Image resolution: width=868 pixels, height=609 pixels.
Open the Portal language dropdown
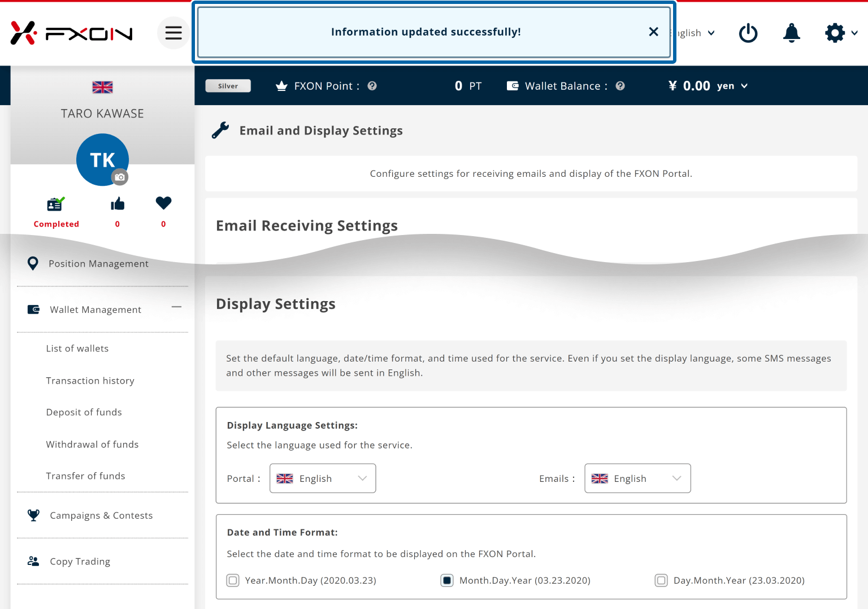323,478
